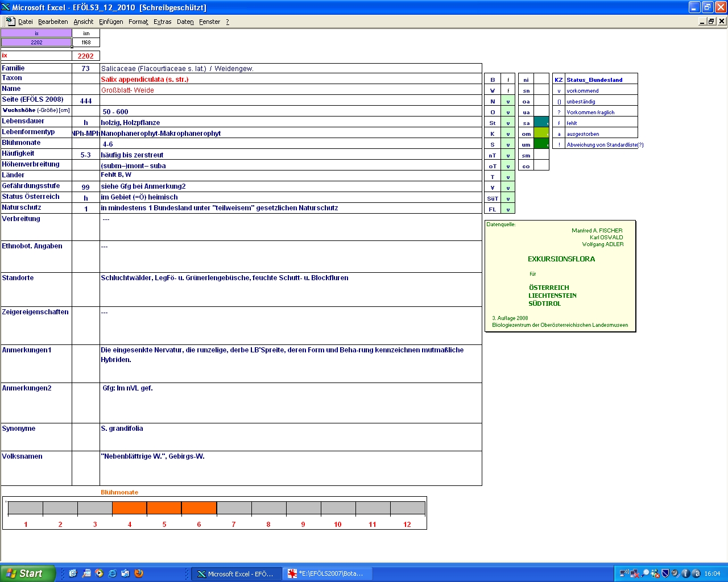The width and height of the screenshot is (728, 582).
Task: Select the yellow-green 'om' color cell
Action: pyautogui.click(x=541, y=133)
